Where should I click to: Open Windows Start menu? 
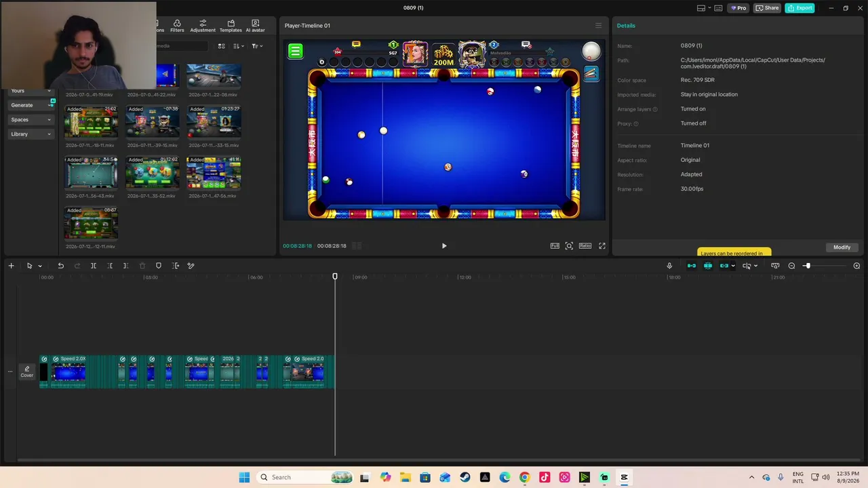244,477
